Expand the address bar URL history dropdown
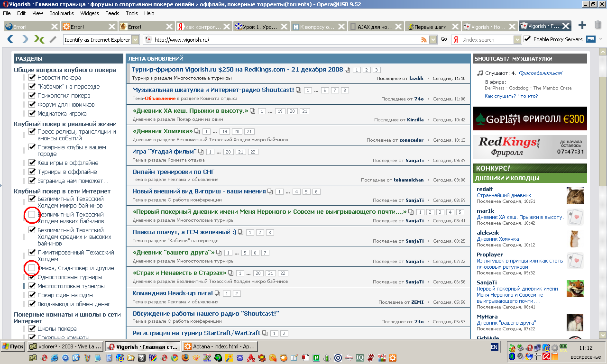The image size is (607, 364). tap(433, 40)
